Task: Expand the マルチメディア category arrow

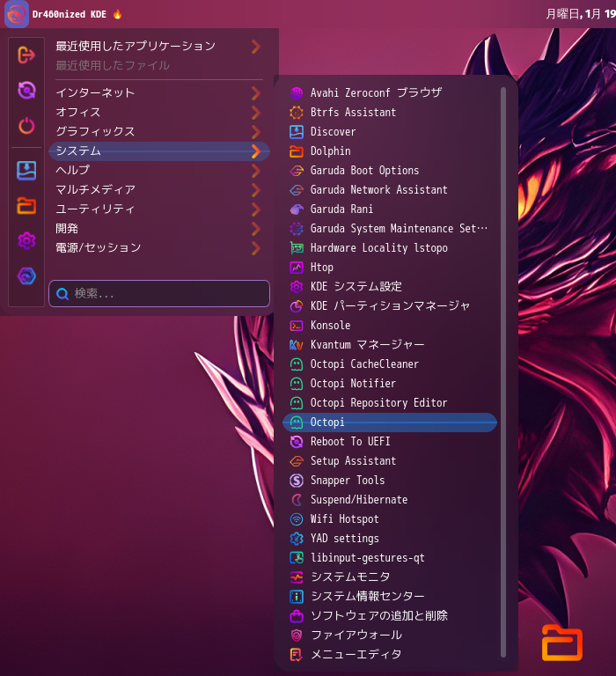Action: 255,190
